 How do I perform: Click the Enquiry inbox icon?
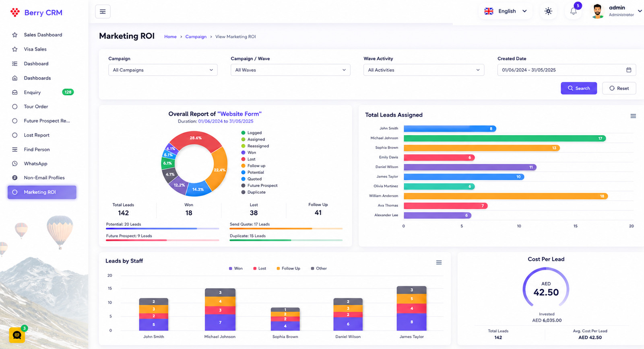click(15, 92)
